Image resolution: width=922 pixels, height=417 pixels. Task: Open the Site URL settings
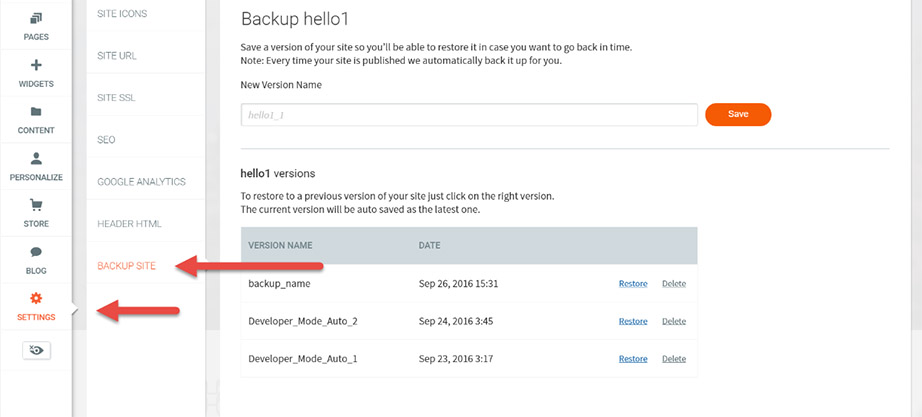click(117, 55)
